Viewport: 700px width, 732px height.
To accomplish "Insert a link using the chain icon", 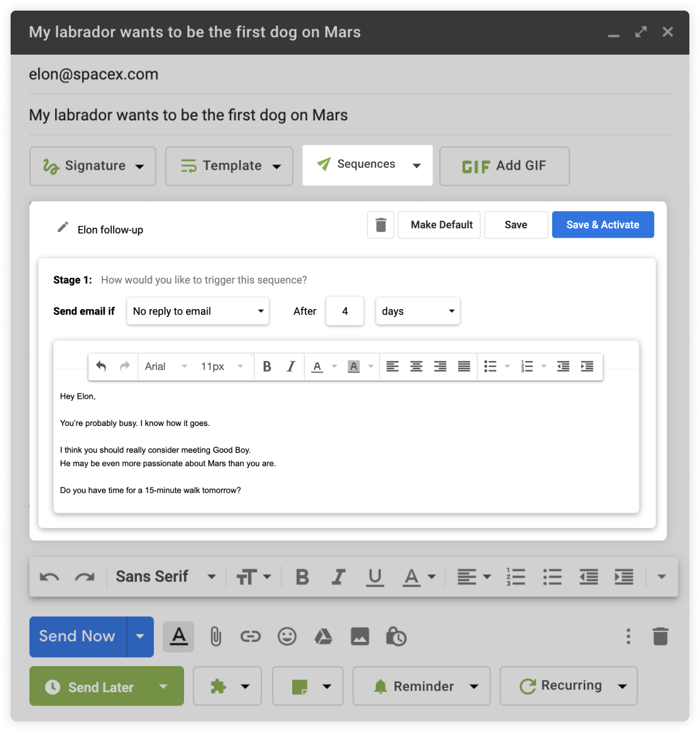I will click(250, 636).
